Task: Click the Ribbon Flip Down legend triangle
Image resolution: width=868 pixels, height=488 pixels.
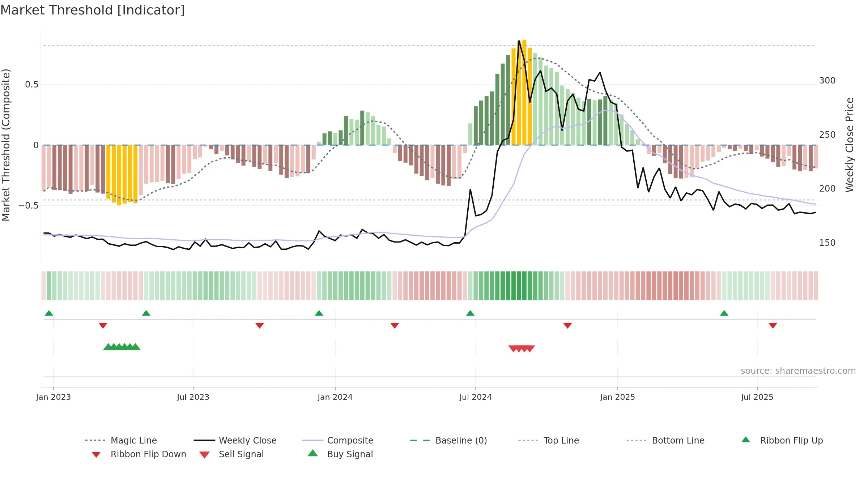Action: (x=96, y=454)
